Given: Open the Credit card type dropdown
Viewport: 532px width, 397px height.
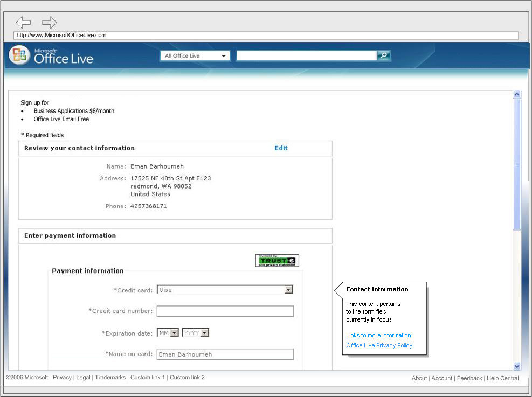Looking at the screenshot, I should click(x=225, y=290).
